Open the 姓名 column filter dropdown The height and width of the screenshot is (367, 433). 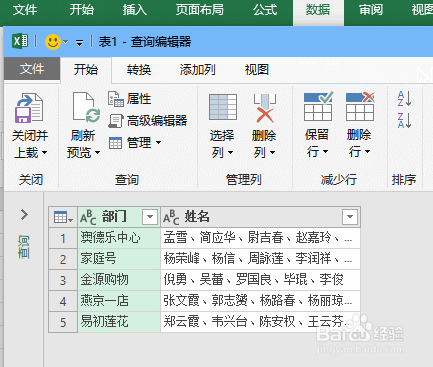pos(350,217)
